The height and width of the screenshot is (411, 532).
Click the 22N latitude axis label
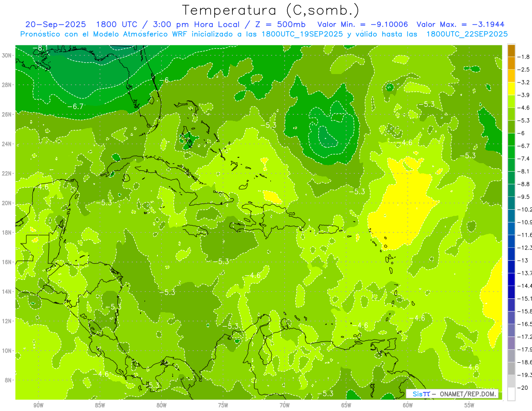click(8, 173)
